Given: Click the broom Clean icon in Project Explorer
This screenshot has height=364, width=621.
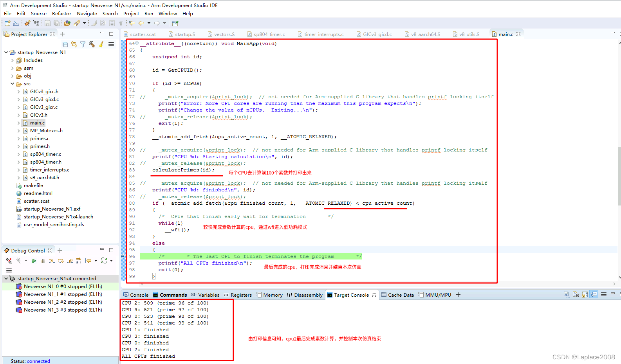Looking at the screenshot, I should tap(101, 44).
